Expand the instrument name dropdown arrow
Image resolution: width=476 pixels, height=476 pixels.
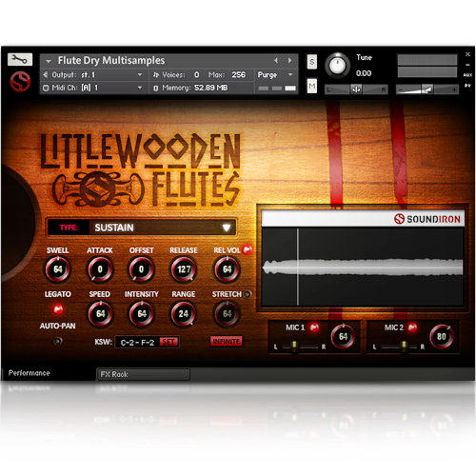point(49,61)
